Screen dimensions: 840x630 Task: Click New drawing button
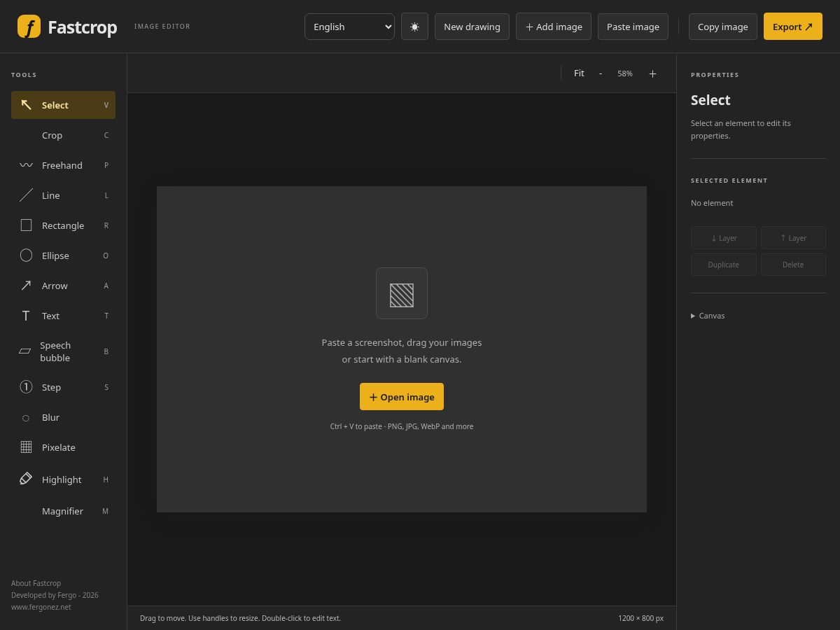(472, 27)
